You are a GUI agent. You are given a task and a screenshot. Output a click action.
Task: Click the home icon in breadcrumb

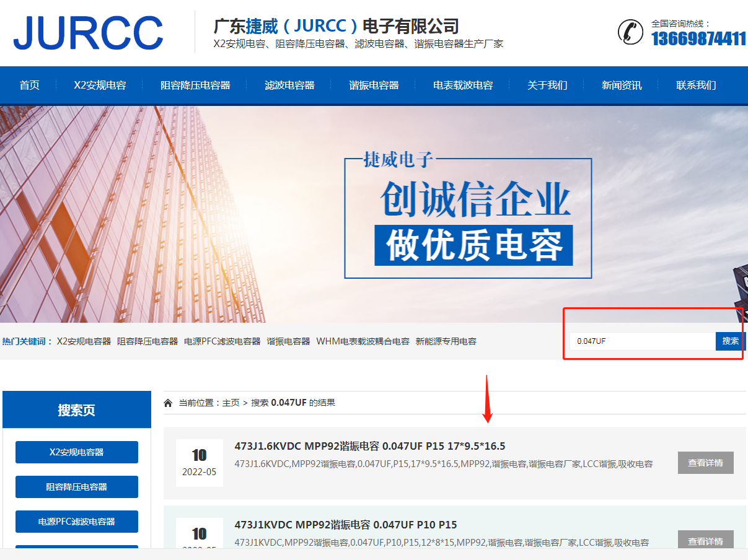[x=168, y=403]
